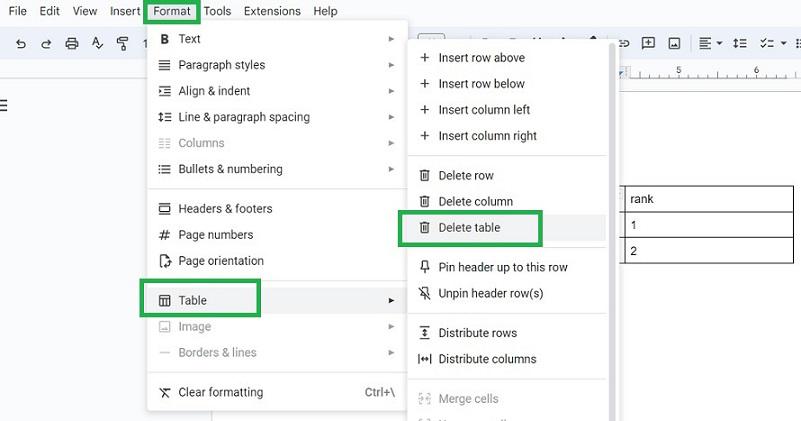Select Insert row above
Screen dimensions: 801x421
pos(481,58)
